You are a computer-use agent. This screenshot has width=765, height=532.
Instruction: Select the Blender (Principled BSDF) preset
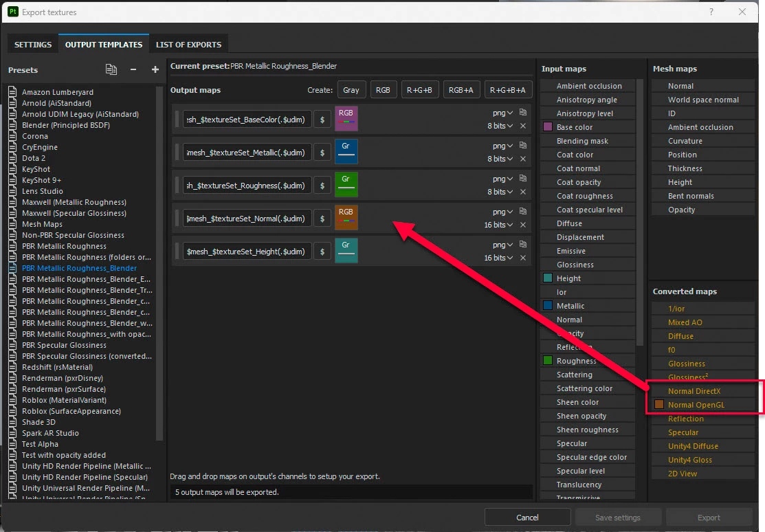[x=66, y=125]
